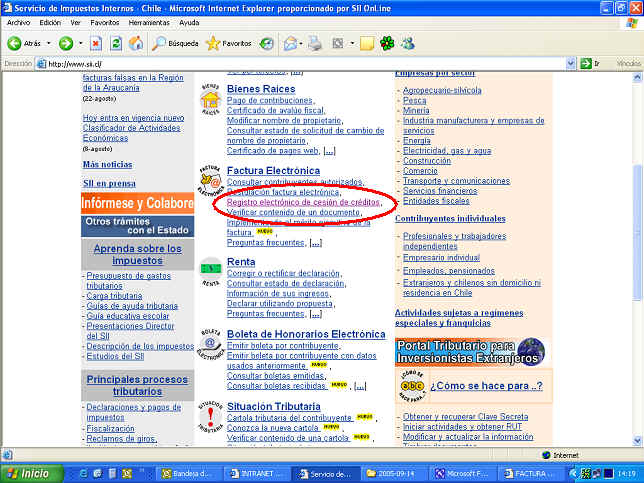Click the Bienes Raíces house icon

pos(211,99)
